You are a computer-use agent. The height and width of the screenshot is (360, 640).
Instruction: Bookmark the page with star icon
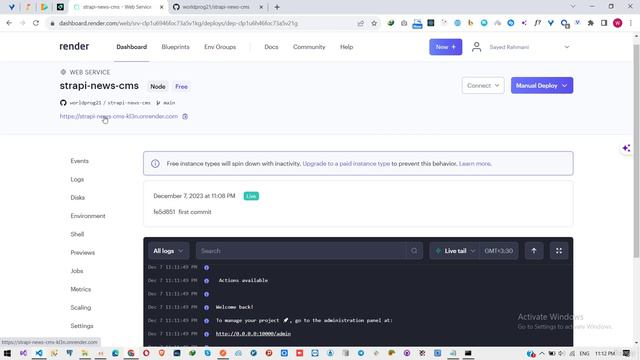coord(374,23)
